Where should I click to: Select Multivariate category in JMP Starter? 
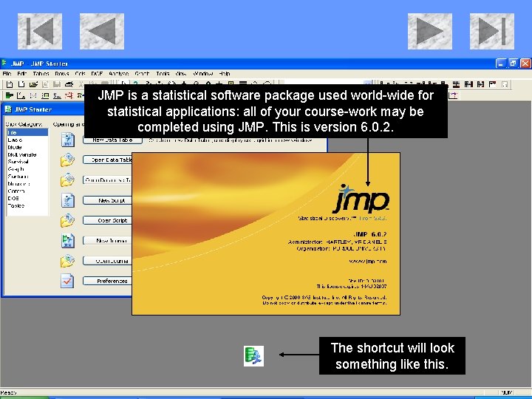(x=27, y=154)
